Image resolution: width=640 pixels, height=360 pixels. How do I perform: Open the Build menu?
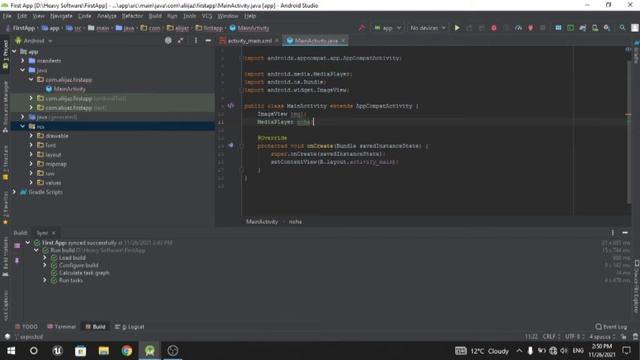click(155, 16)
